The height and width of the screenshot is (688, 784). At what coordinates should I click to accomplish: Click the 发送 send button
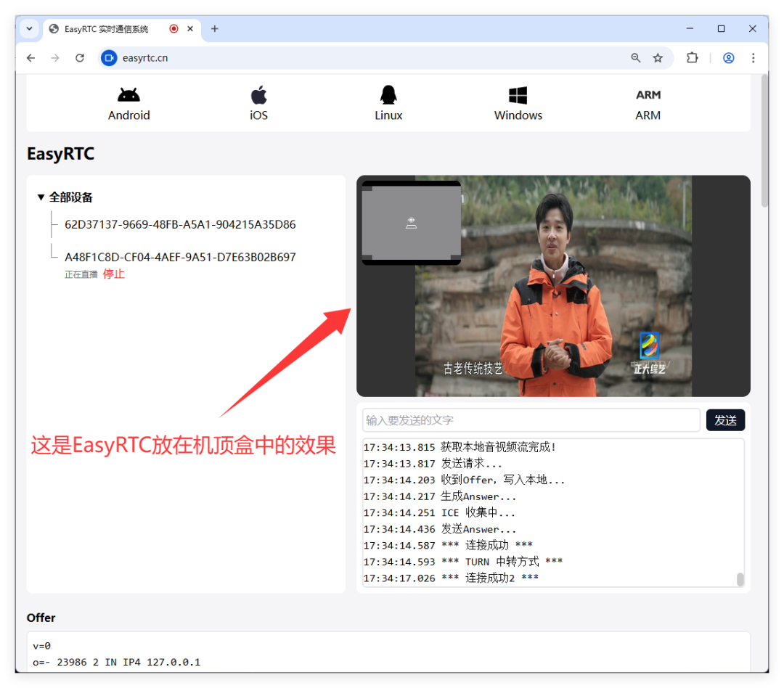click(x=725, y=420)
